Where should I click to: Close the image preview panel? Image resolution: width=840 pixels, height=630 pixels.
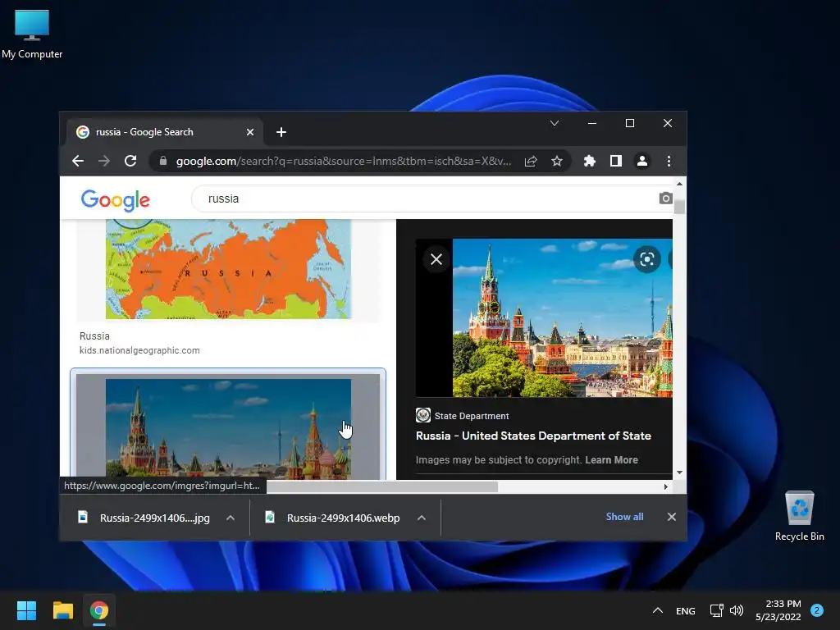click(x=436, y=259)
